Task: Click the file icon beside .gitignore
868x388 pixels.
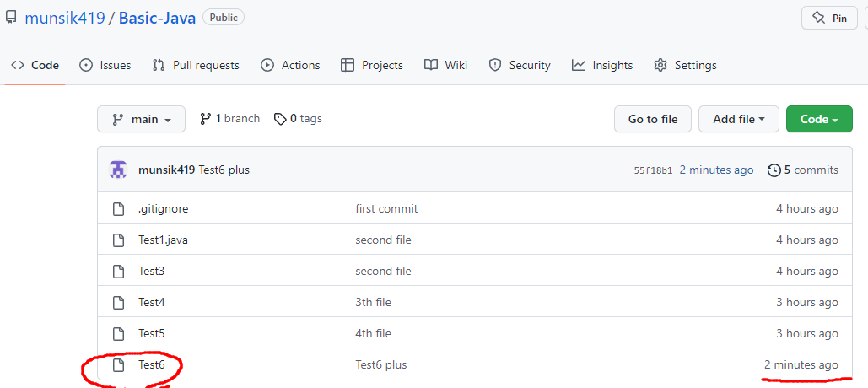Action: (x=118, y=209)
